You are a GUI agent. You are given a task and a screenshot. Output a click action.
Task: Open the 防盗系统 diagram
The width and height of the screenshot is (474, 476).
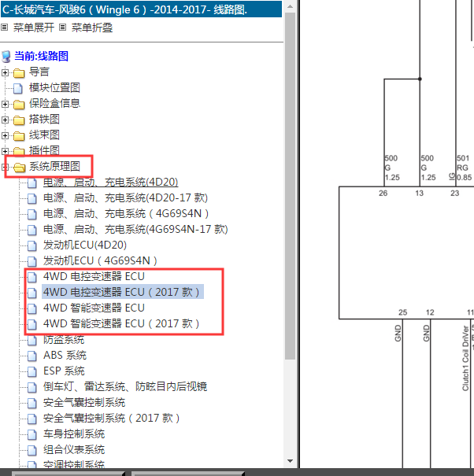[x=64, y=340]
